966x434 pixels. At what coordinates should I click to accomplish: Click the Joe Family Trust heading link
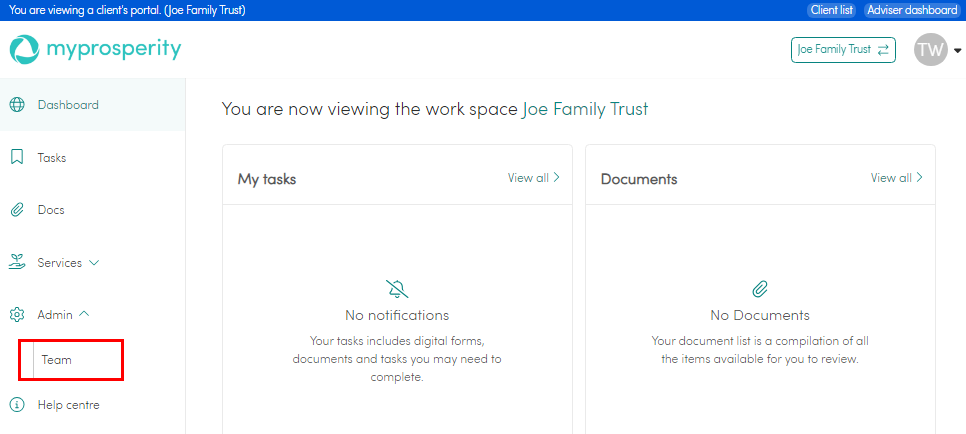[585, 109]
